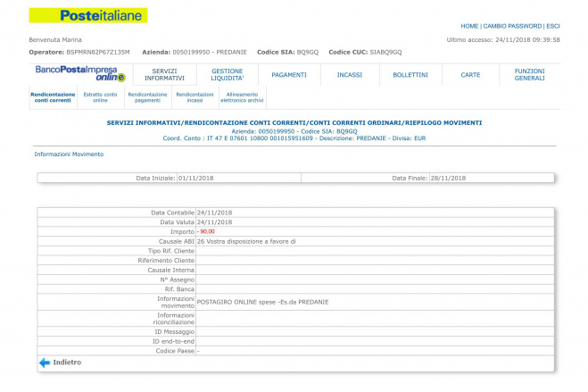The height and width of the screenshot is (392, 588).
Task: Click the Indietro back link text
Action: coord(67,363)
